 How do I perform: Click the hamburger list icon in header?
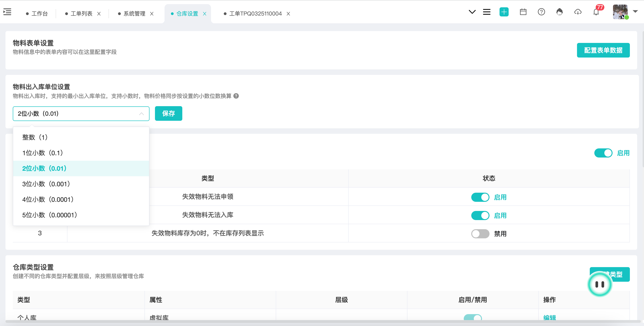(487, 12)
